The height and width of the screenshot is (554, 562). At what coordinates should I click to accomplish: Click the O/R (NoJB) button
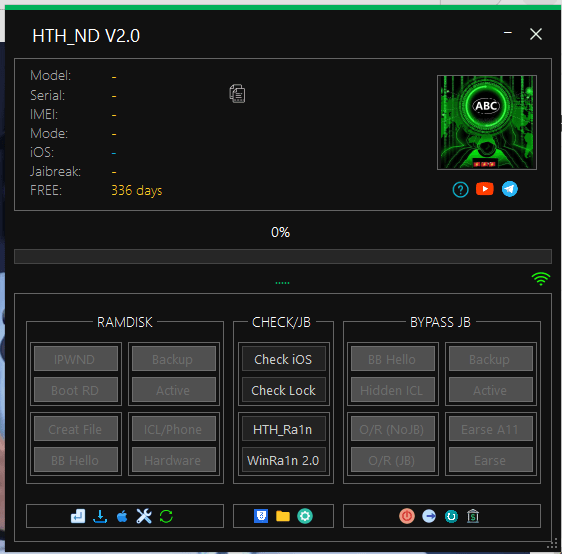tap(393, 429)
